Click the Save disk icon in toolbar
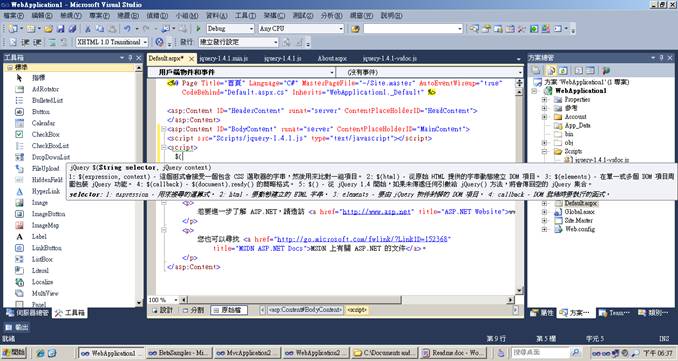 61,29
